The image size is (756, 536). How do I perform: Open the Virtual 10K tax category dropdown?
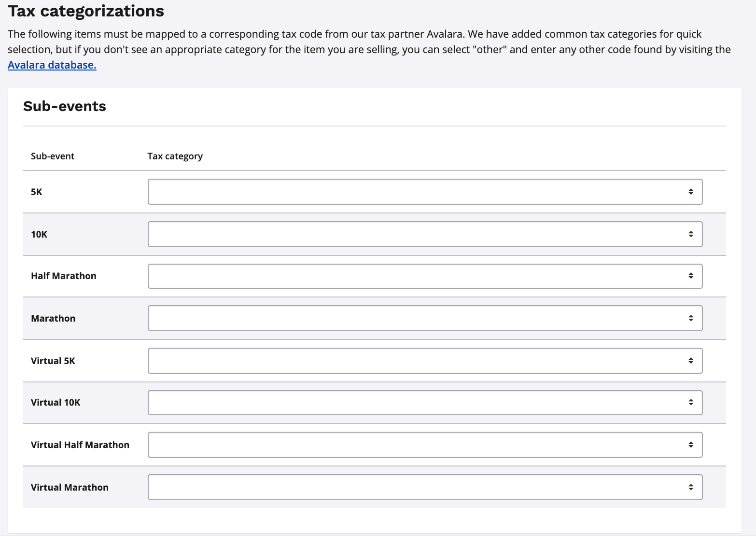point(425,402)
